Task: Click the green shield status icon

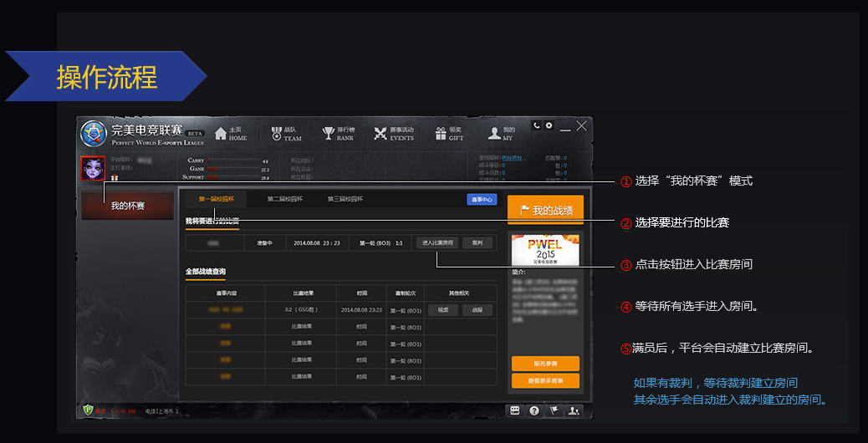Action: pos(87,410)
